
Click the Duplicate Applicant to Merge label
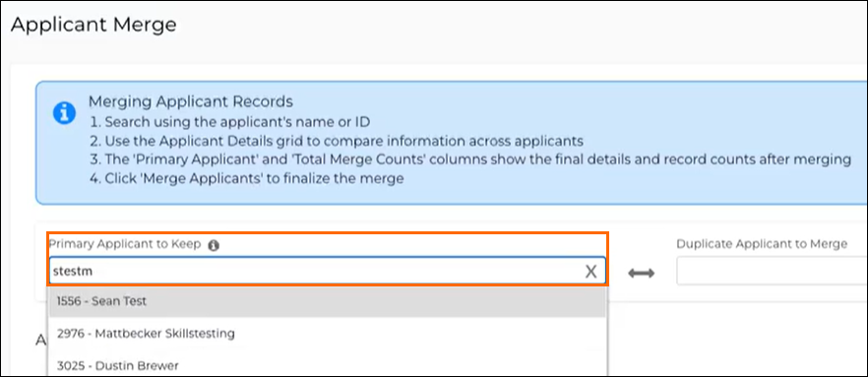pyautogui.click(x=762, y=244)
